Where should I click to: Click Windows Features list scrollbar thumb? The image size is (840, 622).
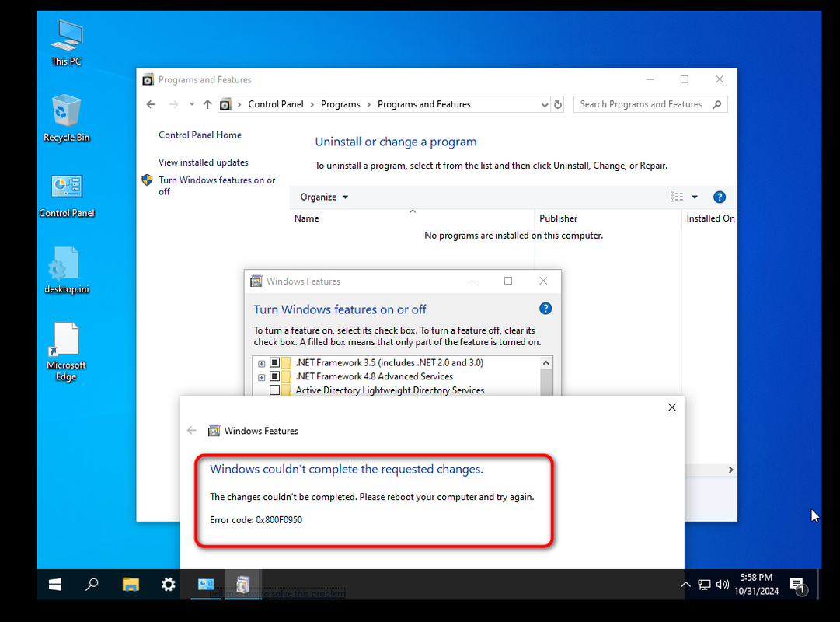tap(546, 383)
